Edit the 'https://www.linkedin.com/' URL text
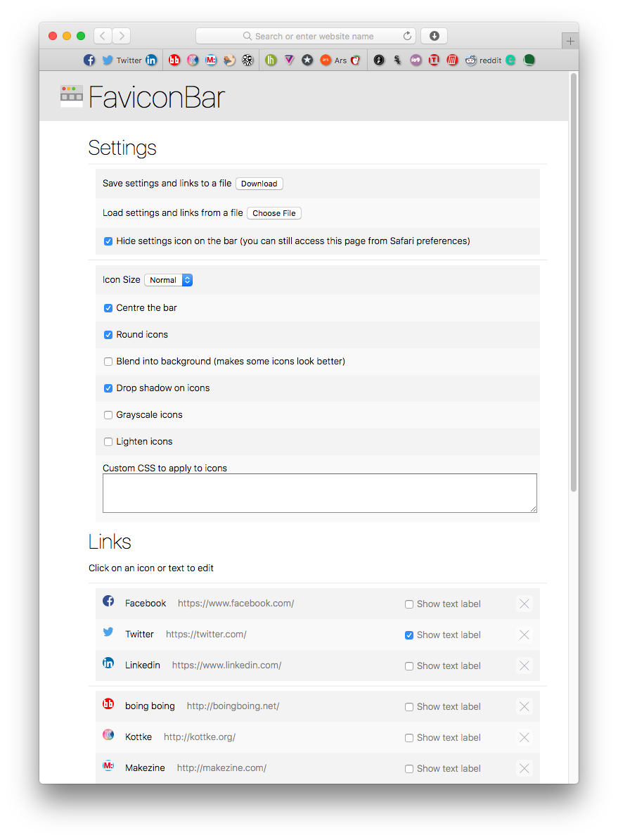 click(226, 666)
